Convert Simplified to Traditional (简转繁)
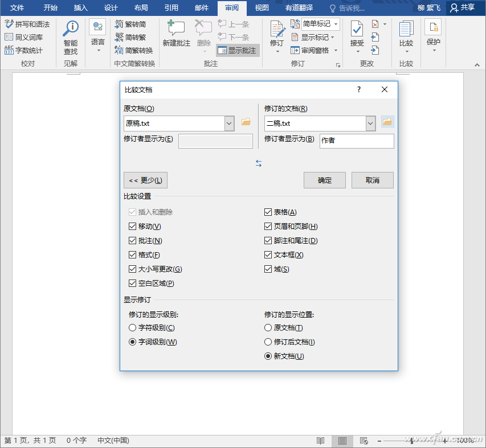486x448 pixels. click(x=130, y=37)
